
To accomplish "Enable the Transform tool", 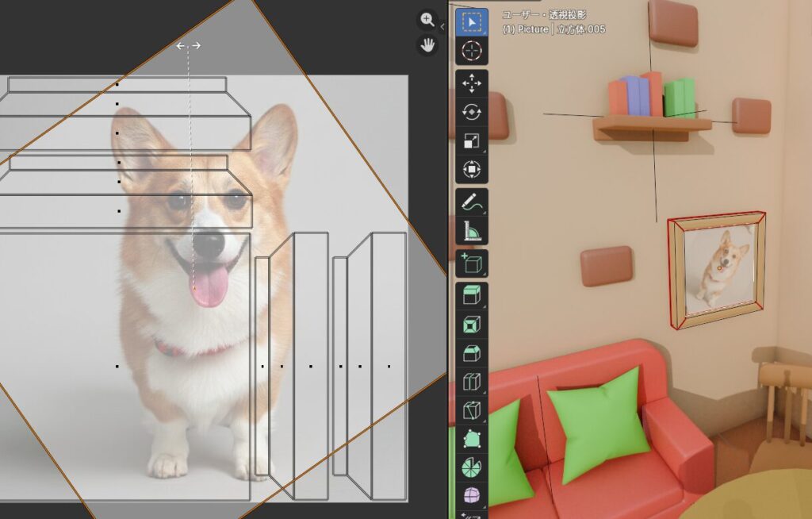I will tap(472, 170).
